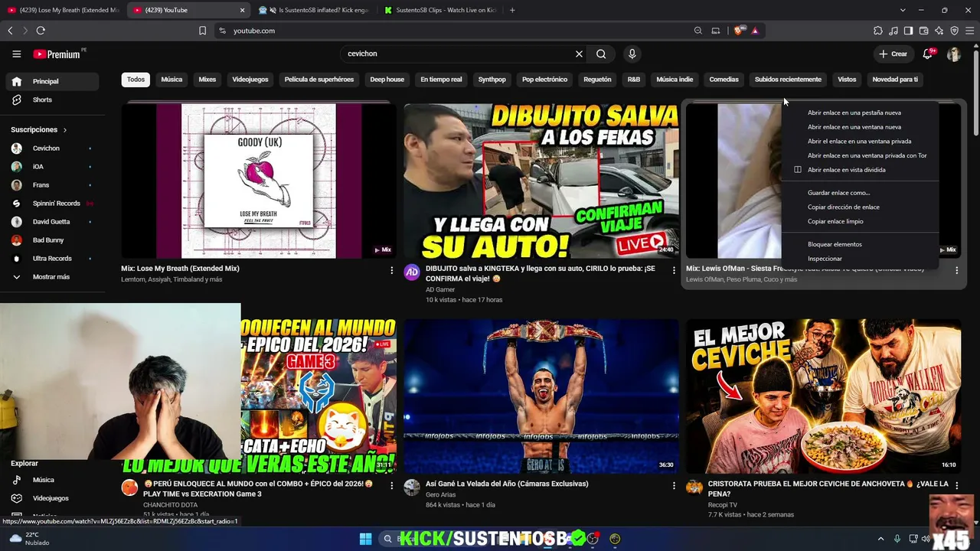The height and width of the screenshot is (551, 980).
Task: Open the YouTube notifications bell
Action: [x=928, y=54]
